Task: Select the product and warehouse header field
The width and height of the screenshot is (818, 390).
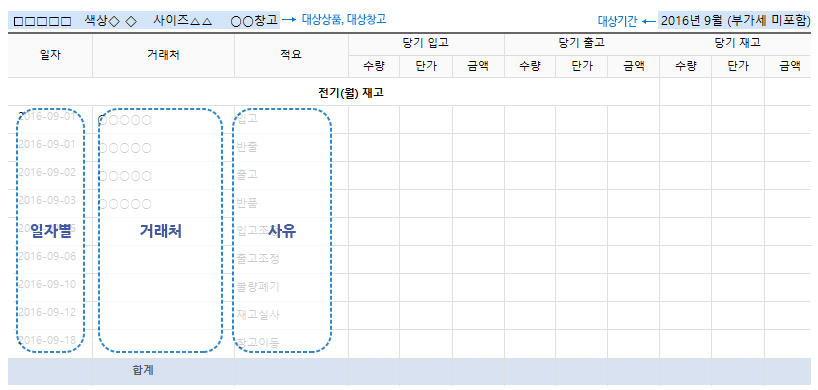Action: pyautogui.click(x=145, y=21)
